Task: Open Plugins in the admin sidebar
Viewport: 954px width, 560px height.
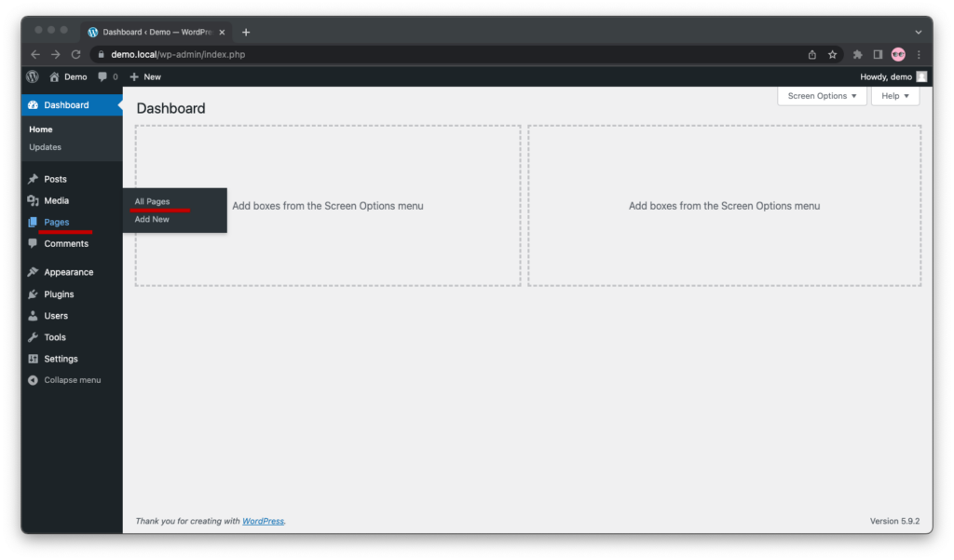Action: (59, 294)
